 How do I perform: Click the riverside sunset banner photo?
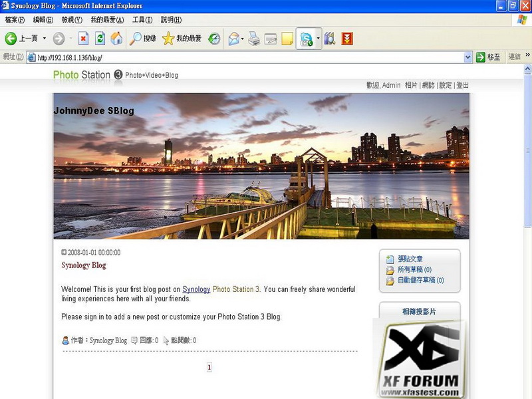tap(261, 166)
